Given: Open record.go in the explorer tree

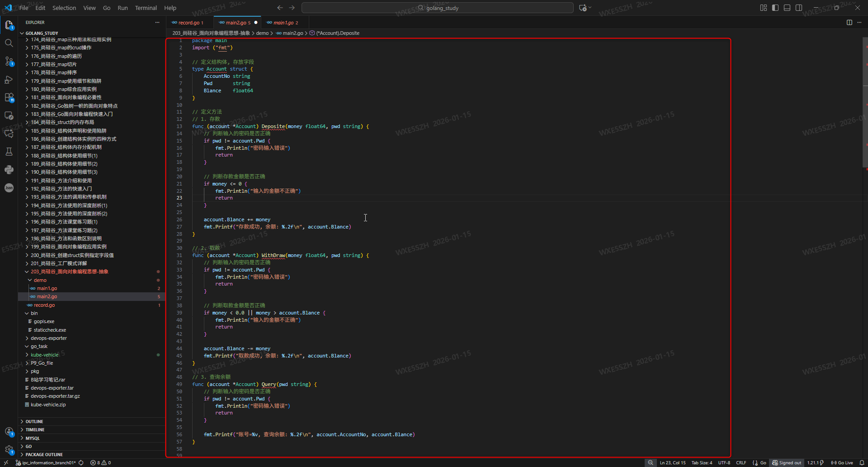Looking at the screenshot, I should pos(44,305).
